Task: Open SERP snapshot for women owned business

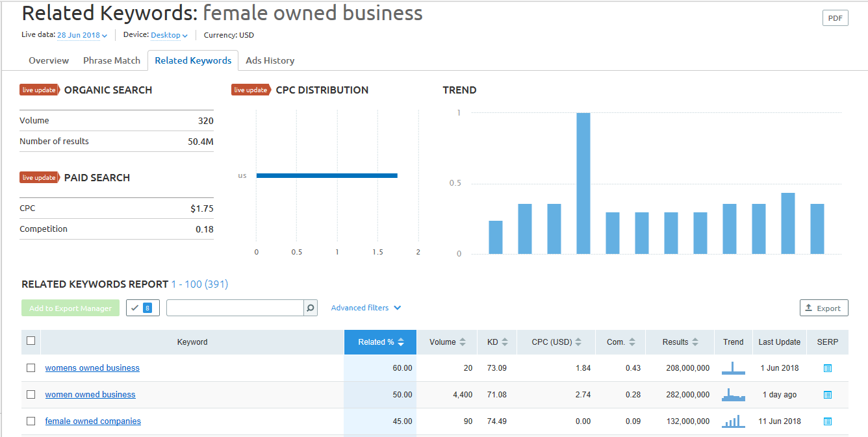Action: pyautogui.click(x=827, y=395)
